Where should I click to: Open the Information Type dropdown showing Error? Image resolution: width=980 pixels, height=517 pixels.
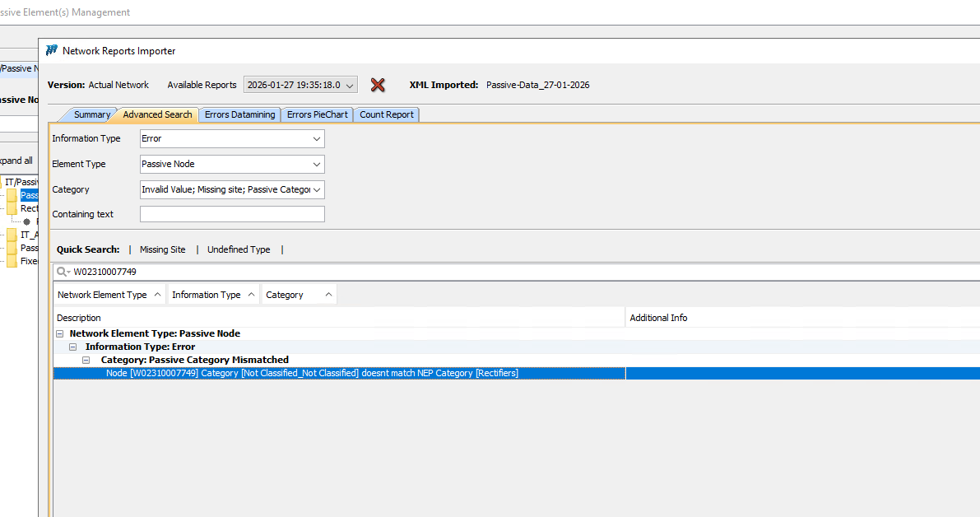pos(317,139)
